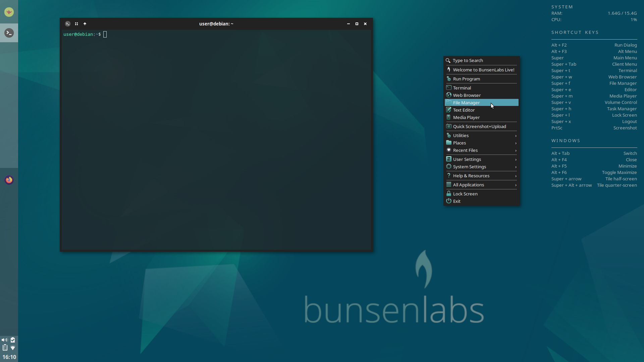
Task: Expand the Utilities submenu
Action: tap(482, 135)
